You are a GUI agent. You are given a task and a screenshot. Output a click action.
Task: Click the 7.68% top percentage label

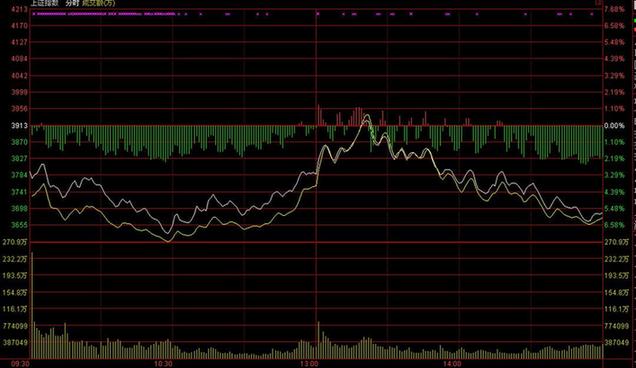(614, 9)
